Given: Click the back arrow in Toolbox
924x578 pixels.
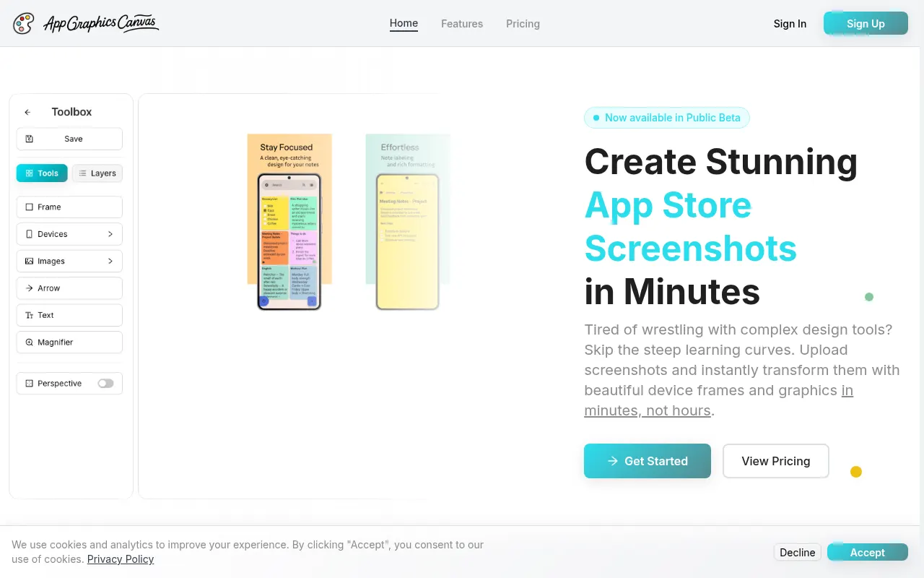Looking at the screenshot, I should 27,112.
